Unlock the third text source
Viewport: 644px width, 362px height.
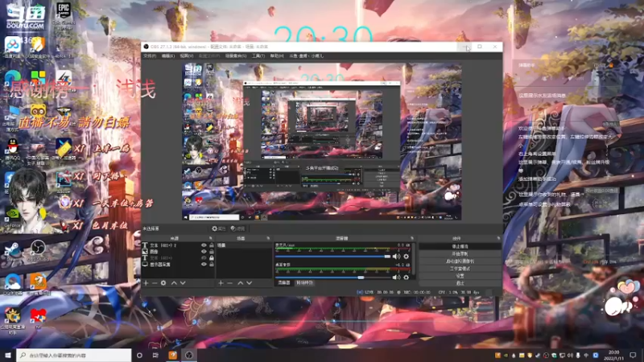(x=212, y=258)
